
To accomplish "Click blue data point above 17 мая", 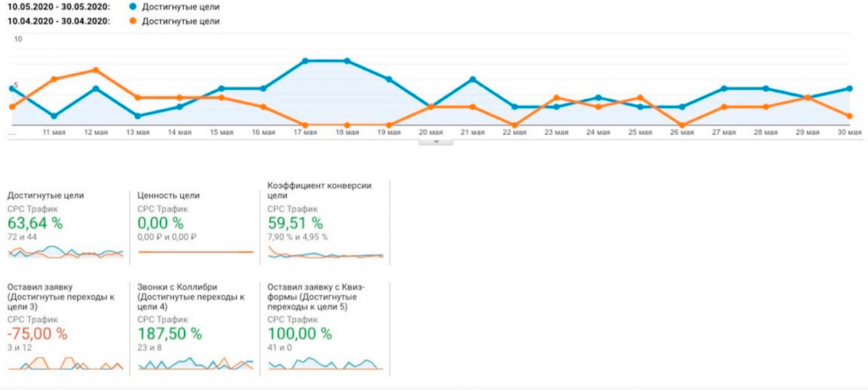I will point(305,61).
